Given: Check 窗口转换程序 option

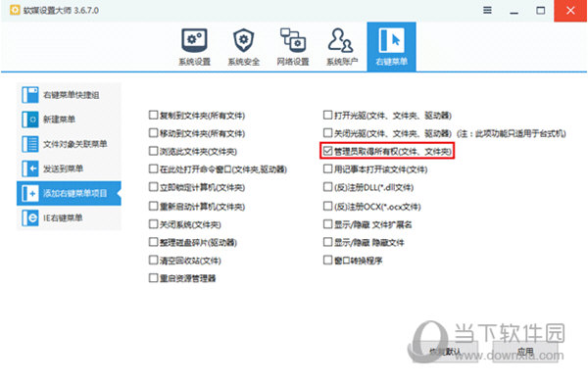Looking at the screenshot, I should pyautogui.click(x=327, y=260).
